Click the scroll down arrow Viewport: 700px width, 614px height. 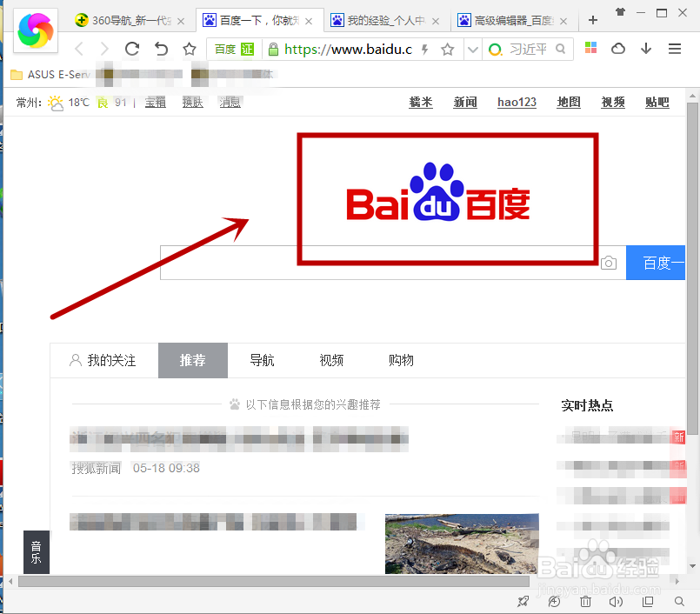(692, 566)
